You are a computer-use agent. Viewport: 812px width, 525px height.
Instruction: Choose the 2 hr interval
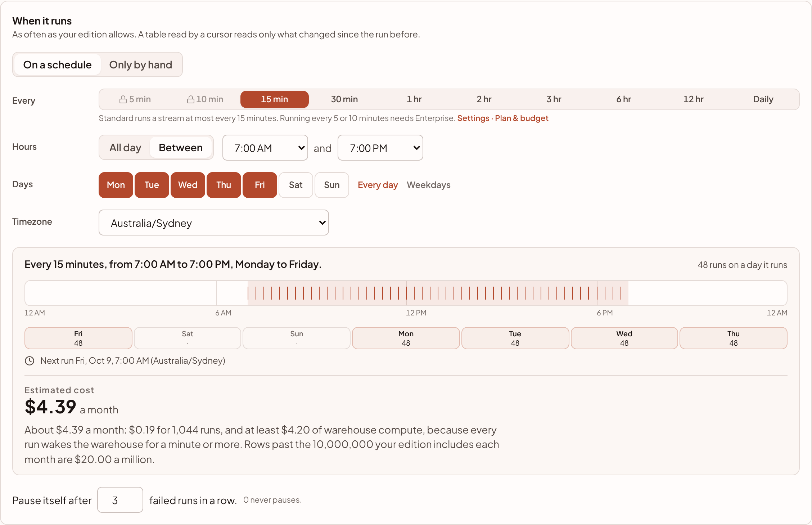(484, 99)
